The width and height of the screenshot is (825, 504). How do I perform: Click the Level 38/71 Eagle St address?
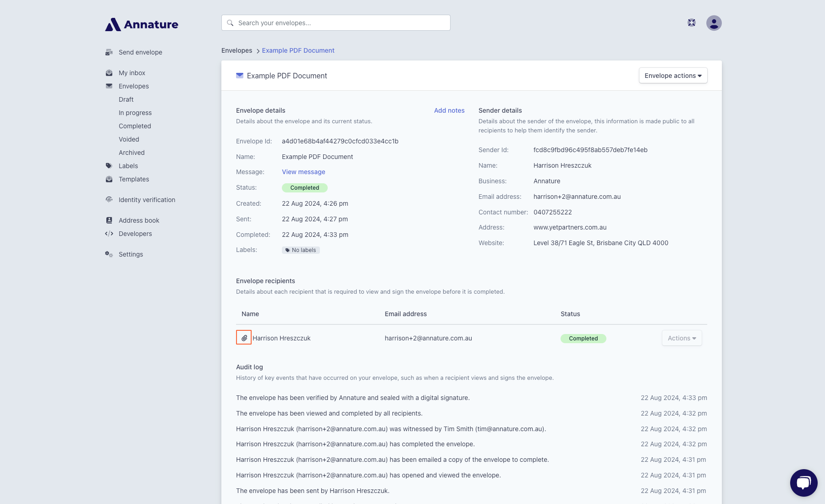pos(601,243)
